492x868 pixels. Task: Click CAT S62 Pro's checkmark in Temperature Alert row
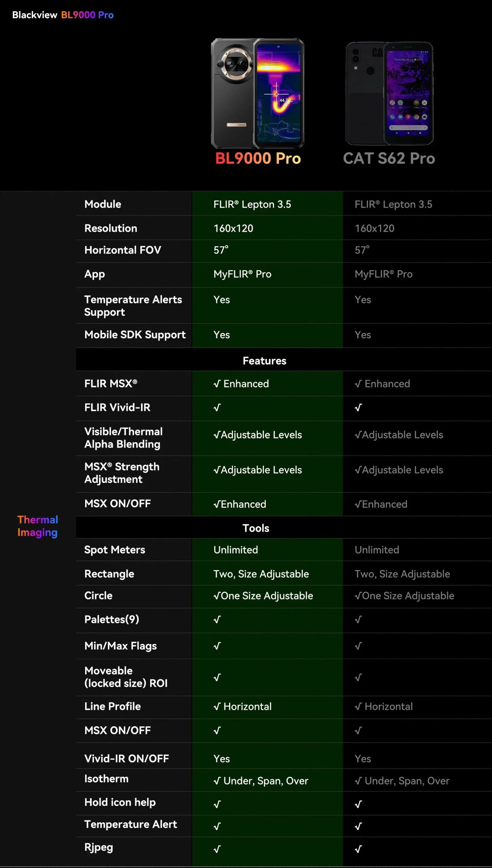point(358,826)
